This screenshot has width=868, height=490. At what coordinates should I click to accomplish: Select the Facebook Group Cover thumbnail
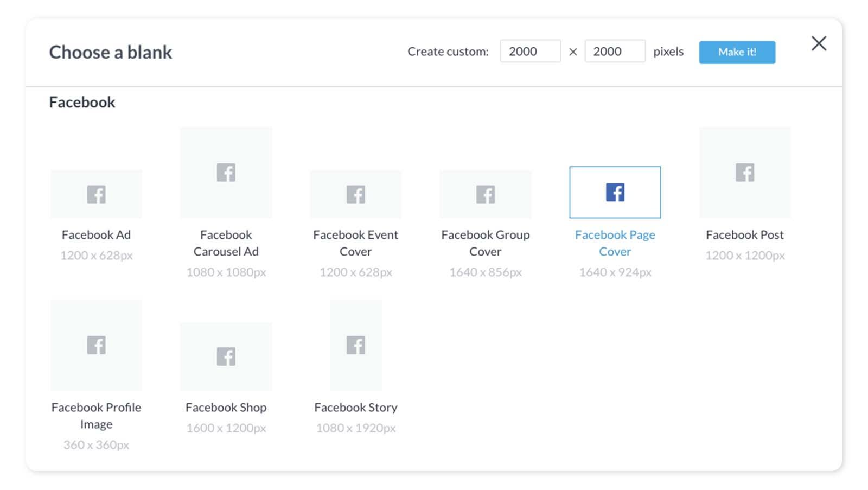click(486, 194)
